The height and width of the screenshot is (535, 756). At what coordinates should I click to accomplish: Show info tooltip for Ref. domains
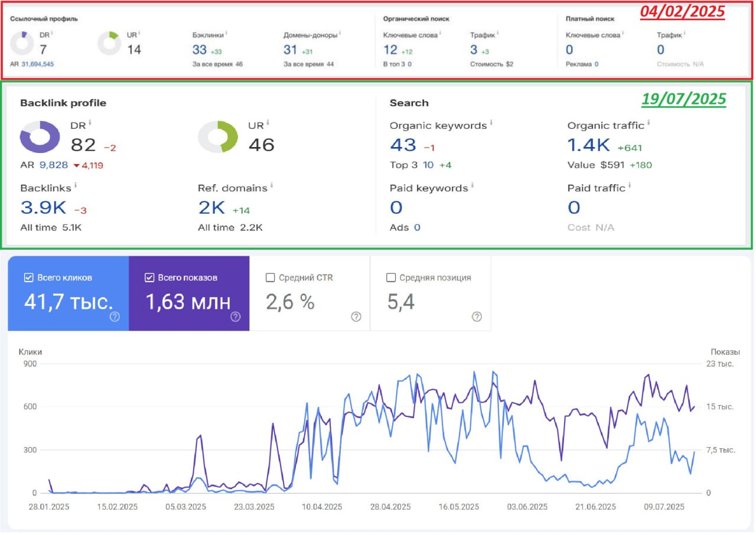272,186
